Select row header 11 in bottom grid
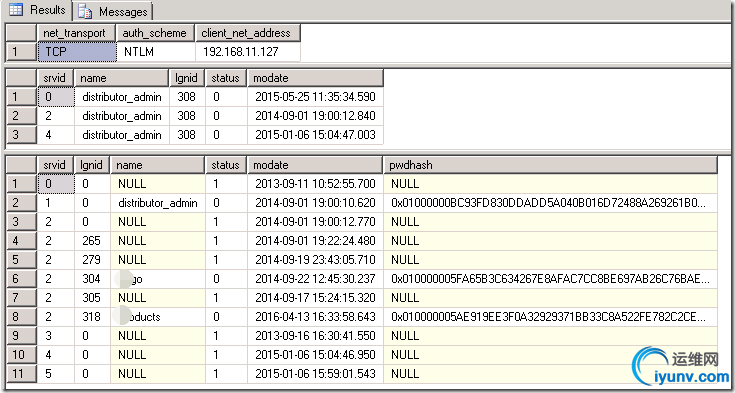 pos(22,374)
